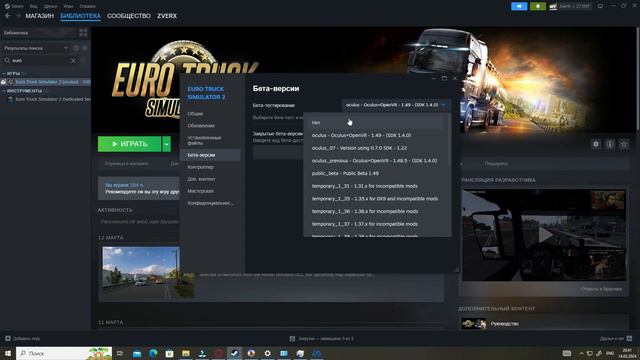Select Euro Truck Simulator 2 Dedicated Server entry
The height and width of the screenshot is (360, 640).
[x=49, y=99]
